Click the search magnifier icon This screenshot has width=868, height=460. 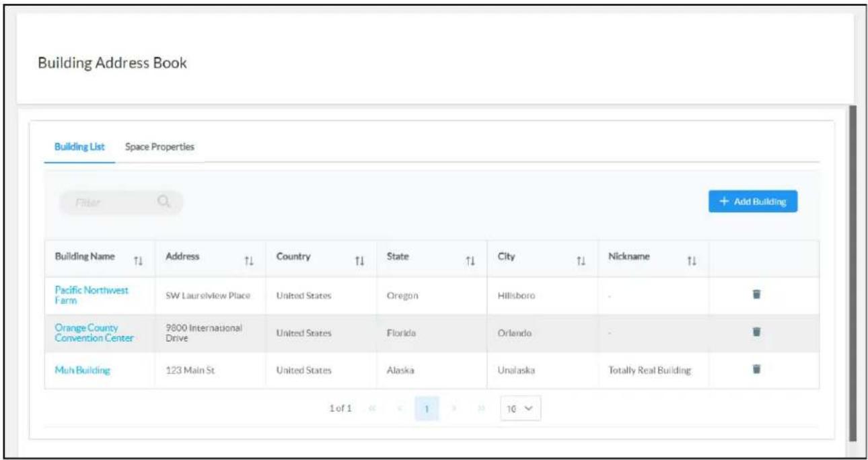coord(164,200)
